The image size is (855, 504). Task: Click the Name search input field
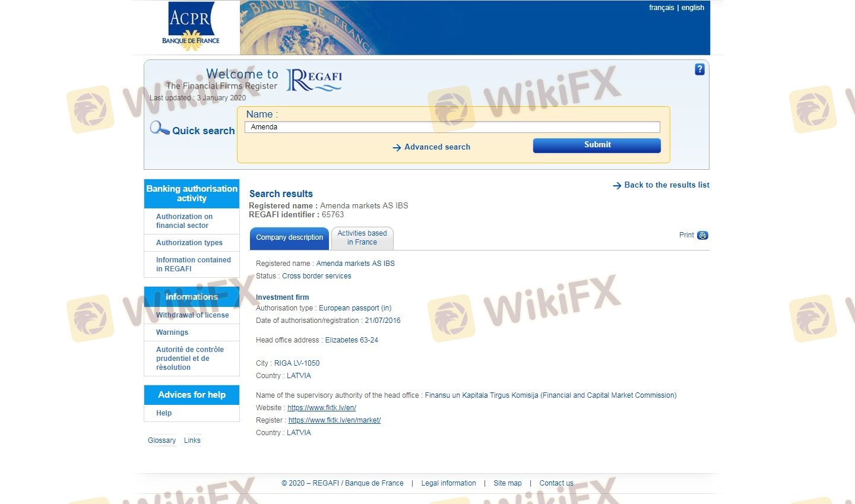point(452,127)
